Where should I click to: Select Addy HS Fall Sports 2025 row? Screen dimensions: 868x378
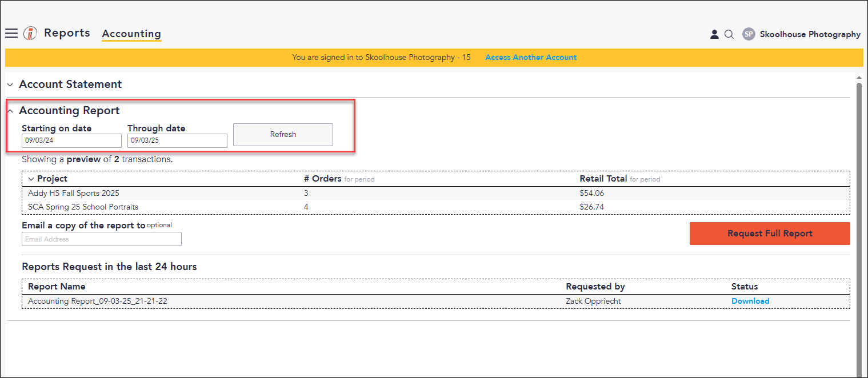(x=436, y=194)
